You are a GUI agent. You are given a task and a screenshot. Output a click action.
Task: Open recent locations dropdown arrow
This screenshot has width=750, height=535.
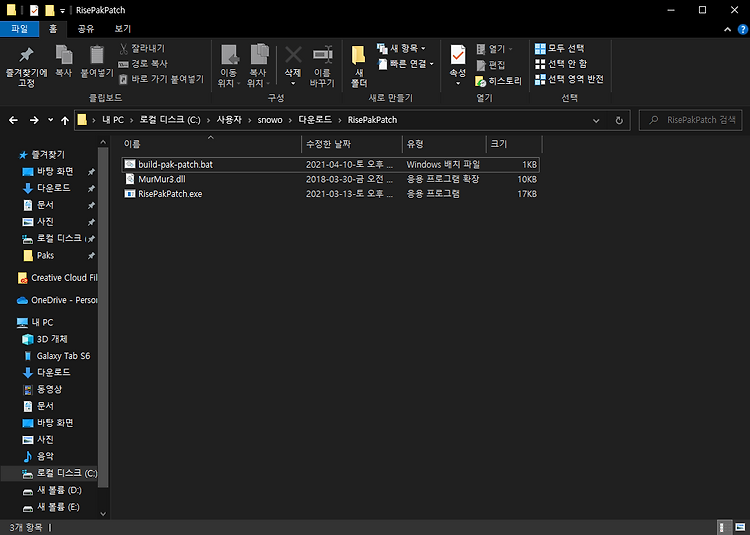click(x=51, y=120)
